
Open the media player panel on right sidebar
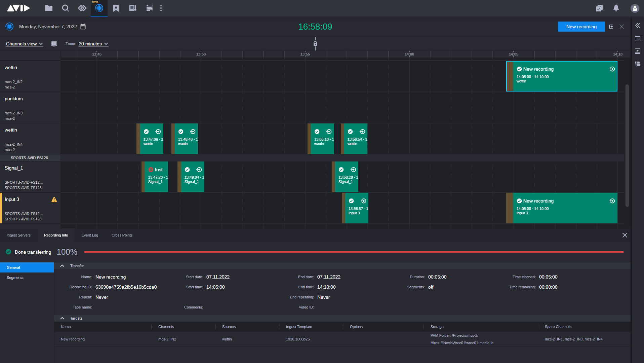[638, 51]
